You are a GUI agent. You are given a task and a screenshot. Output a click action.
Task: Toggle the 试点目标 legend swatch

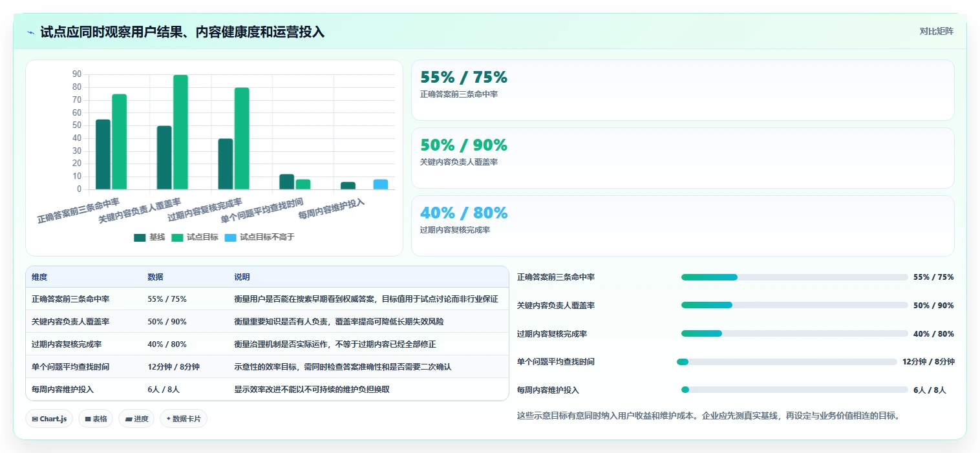pyautogui.click(x=177, y=237)
